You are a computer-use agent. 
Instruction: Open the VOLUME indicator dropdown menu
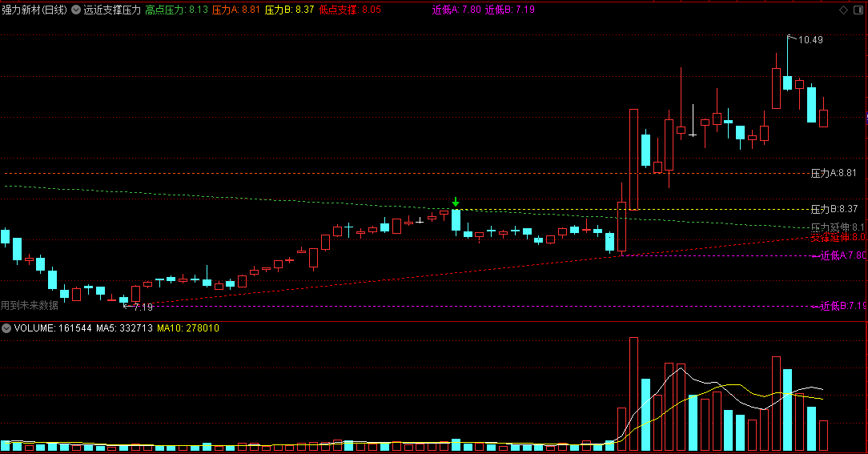tap(6, 328)
